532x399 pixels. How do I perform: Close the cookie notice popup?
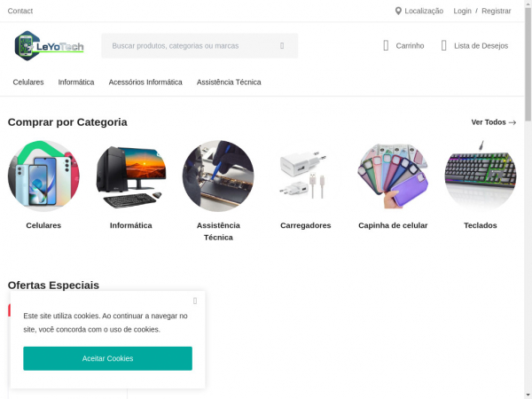coord(195,301)
